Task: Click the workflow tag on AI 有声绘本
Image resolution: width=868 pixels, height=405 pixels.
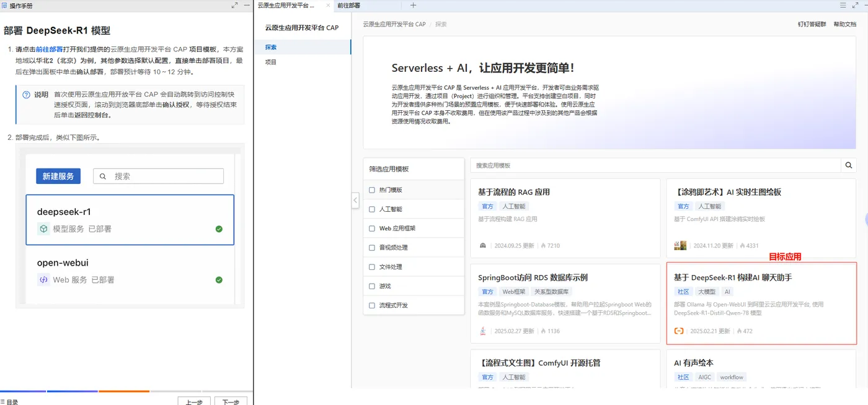Action: [732, 377]
